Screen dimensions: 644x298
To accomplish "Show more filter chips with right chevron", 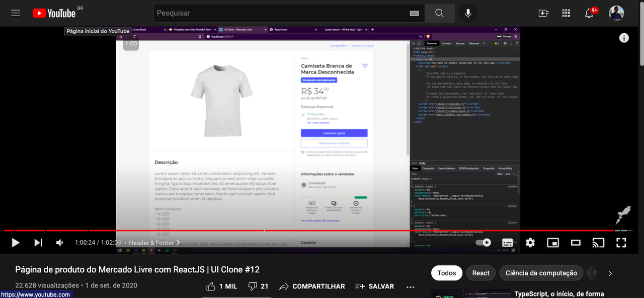I will (610, 273).
